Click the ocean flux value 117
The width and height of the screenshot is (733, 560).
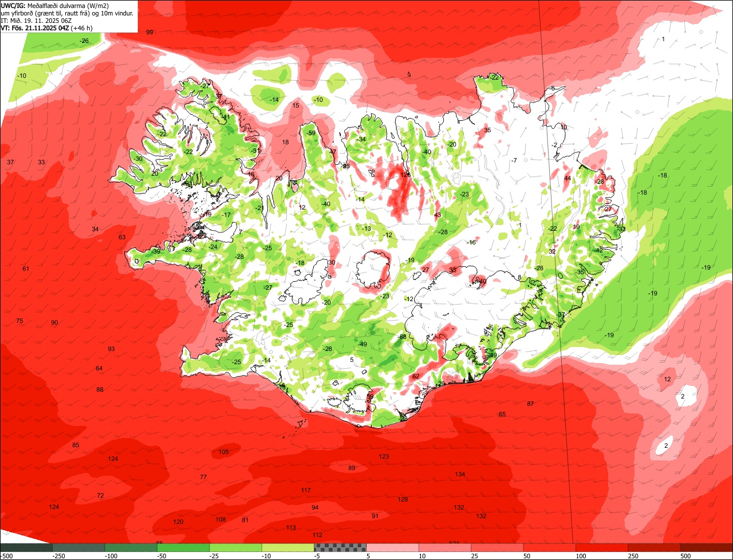[x=306, y=490]
